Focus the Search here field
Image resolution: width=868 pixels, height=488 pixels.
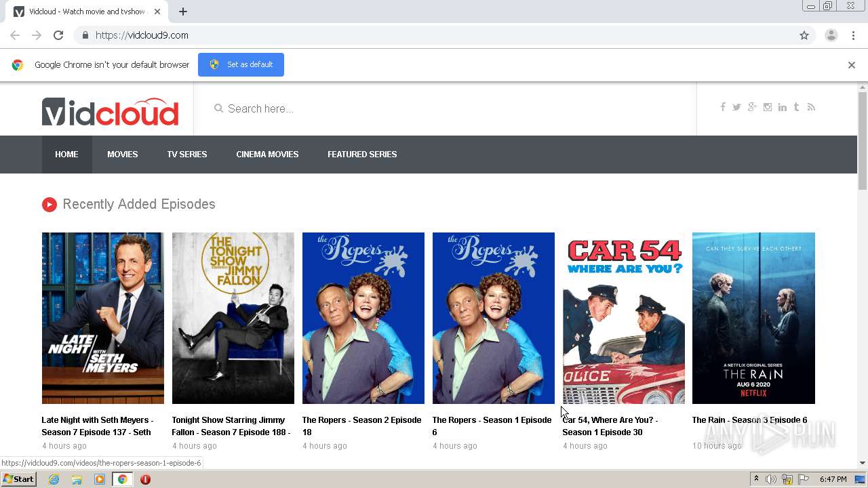tap(444, 108)
